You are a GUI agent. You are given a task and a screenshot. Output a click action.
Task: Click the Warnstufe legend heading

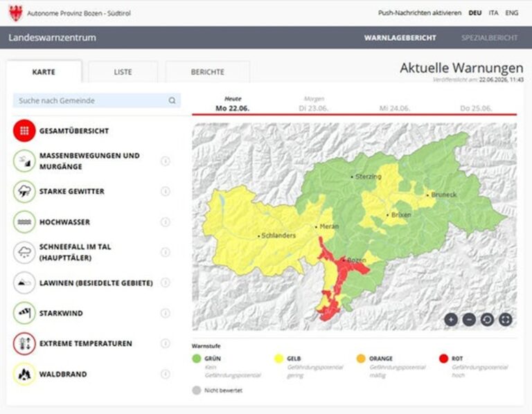206,346
